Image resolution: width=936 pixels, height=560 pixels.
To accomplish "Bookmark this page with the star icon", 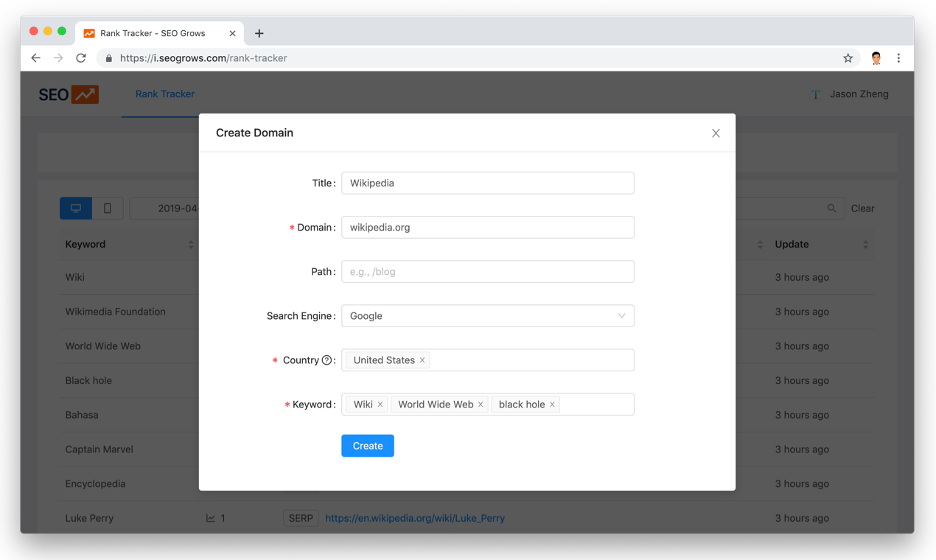I will pos(848,58).
